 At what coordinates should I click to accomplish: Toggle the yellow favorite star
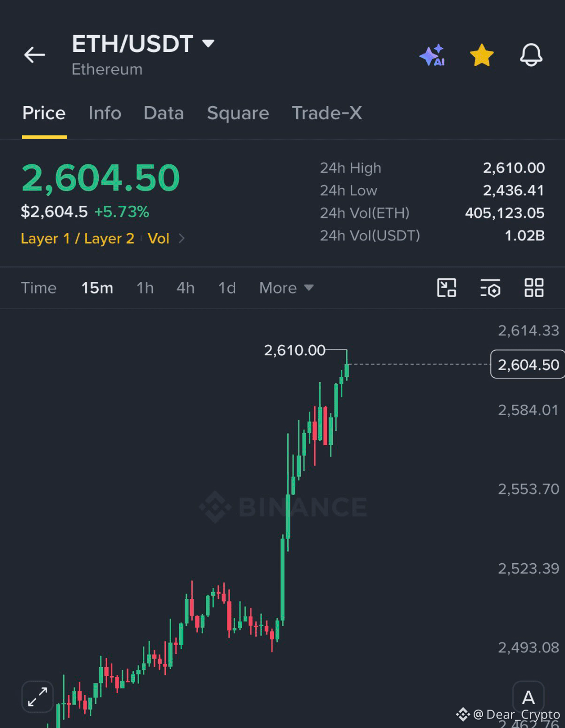pos(482,55)
